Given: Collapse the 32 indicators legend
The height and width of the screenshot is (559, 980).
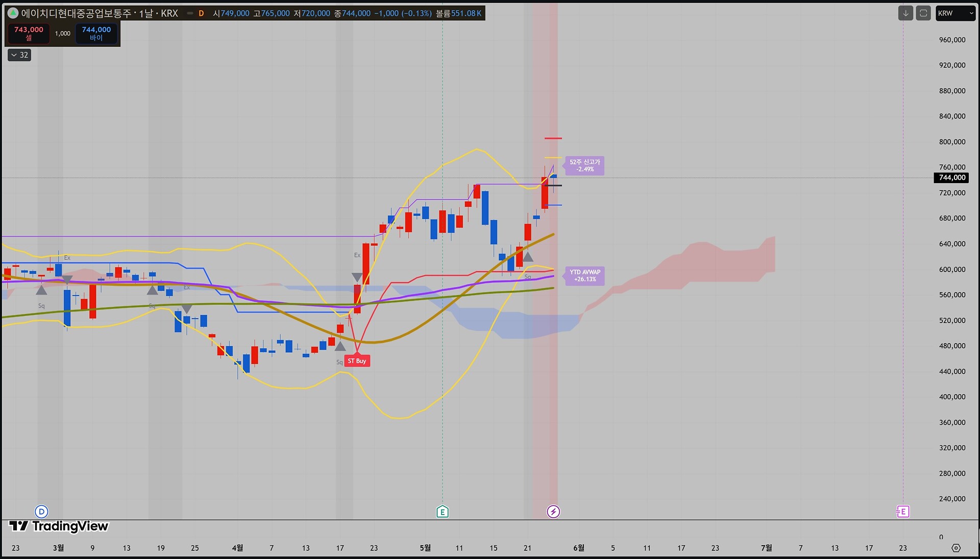Looking at the screenshot, I should point(19,55).
